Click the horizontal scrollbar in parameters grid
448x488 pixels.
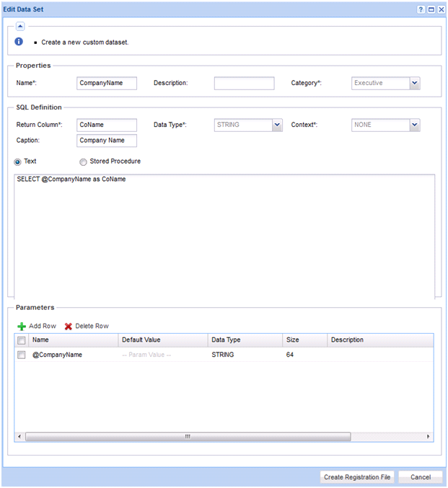pyautogui.click(x=188, y=436)
